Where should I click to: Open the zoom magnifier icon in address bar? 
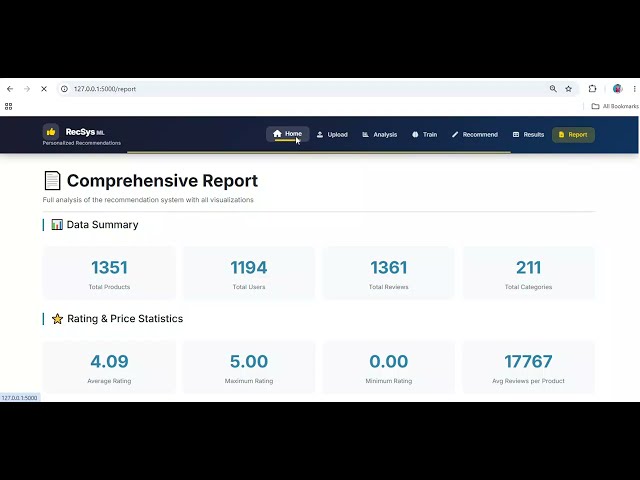pos(553,89)
